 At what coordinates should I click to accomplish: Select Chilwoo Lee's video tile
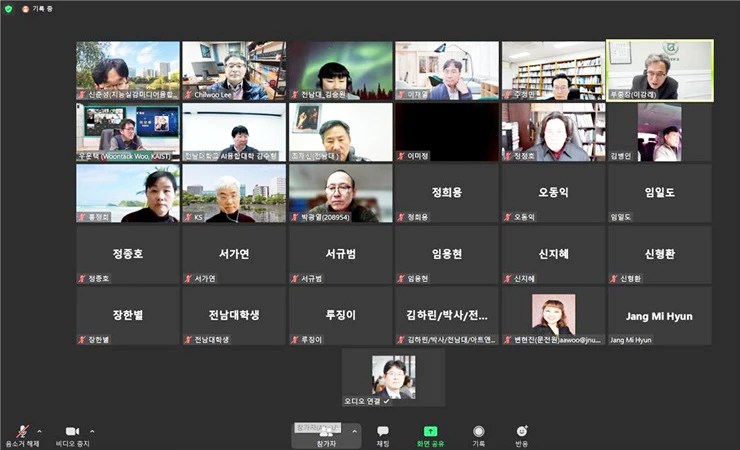click(x=234, y=70)
